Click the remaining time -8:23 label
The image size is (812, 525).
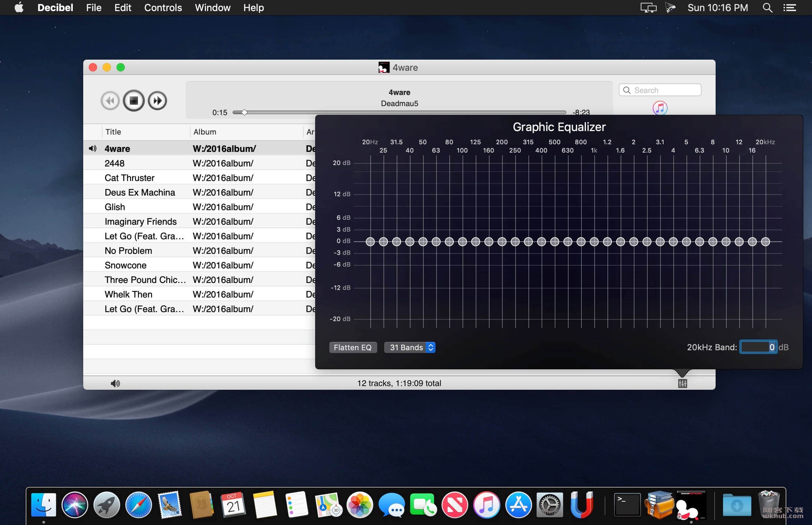581,112
